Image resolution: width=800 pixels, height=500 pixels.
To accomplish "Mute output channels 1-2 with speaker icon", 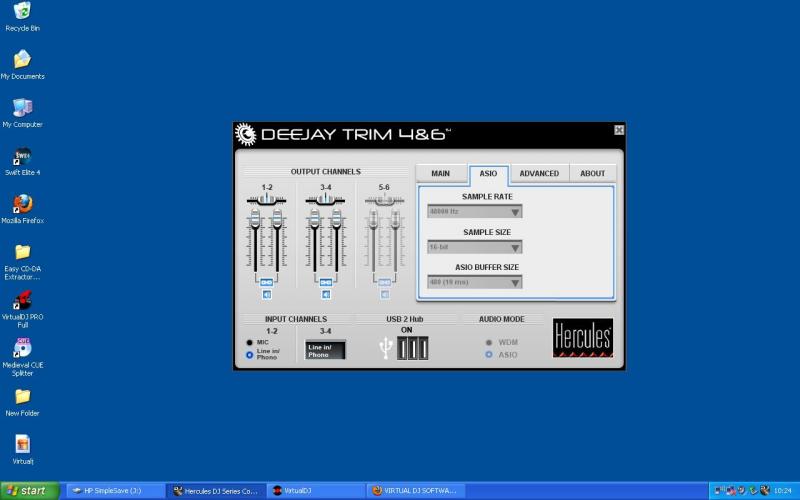I will click(267, 294).
